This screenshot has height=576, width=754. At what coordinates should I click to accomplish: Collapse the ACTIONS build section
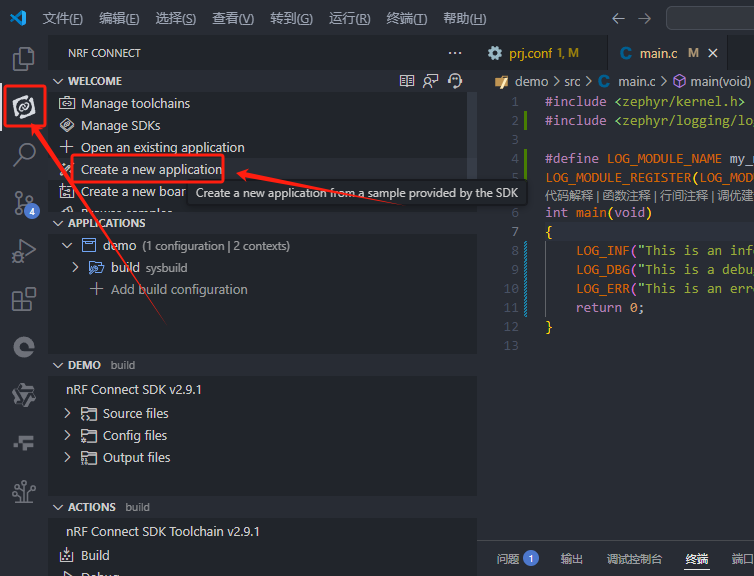[58, 507]
